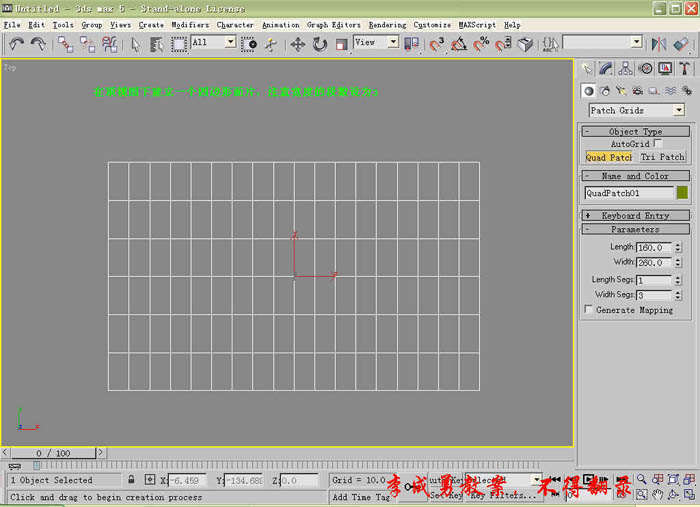This screenshot has width=700, height=507.
Task: Click the Length Segs spinner arrows
Action: coord(678,280)
